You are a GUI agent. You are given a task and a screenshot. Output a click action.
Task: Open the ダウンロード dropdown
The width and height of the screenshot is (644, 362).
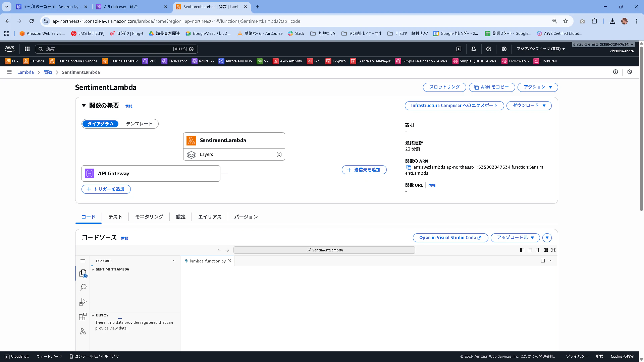point(529,106)
